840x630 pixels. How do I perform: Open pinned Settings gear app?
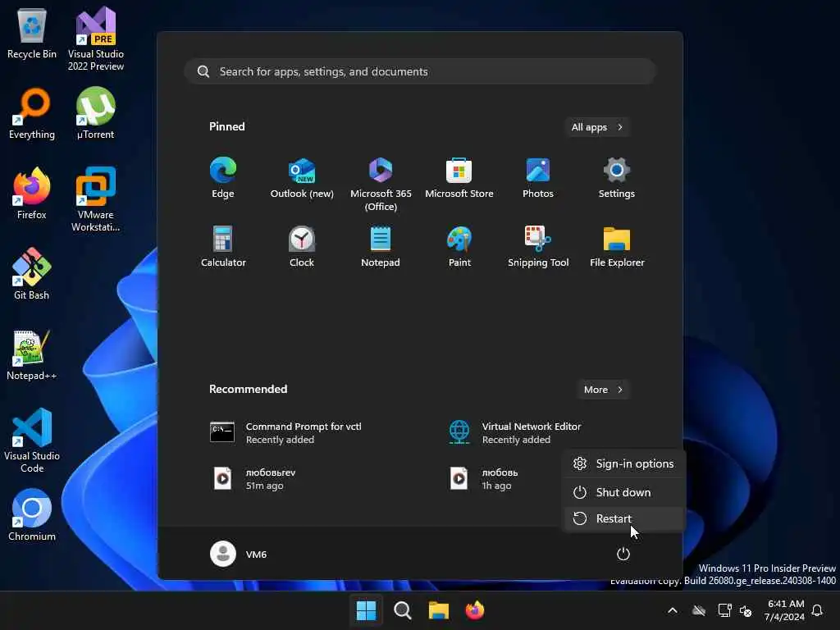(617, 178)
